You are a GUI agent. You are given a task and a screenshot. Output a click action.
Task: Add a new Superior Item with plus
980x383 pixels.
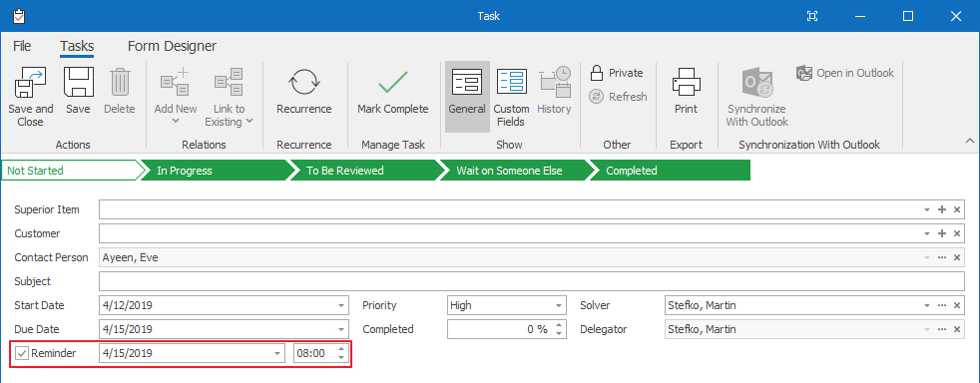[x=942, y=209]
